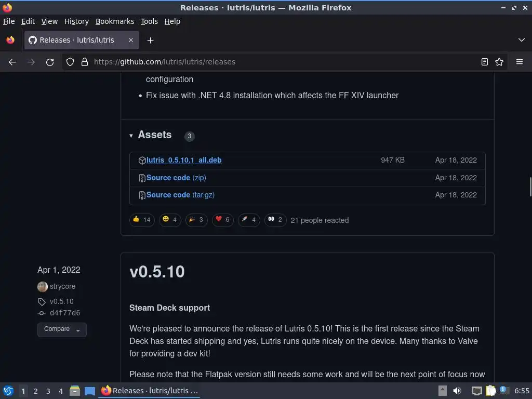
Task: Click the tag icon next to v0.5.10
Action: (x=42, y=302)
